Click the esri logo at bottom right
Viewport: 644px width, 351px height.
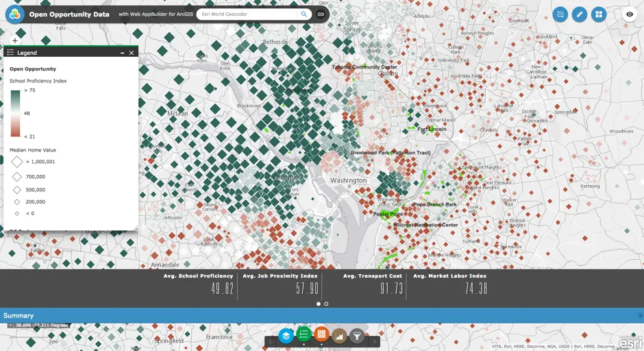click(x=630, y=342)
